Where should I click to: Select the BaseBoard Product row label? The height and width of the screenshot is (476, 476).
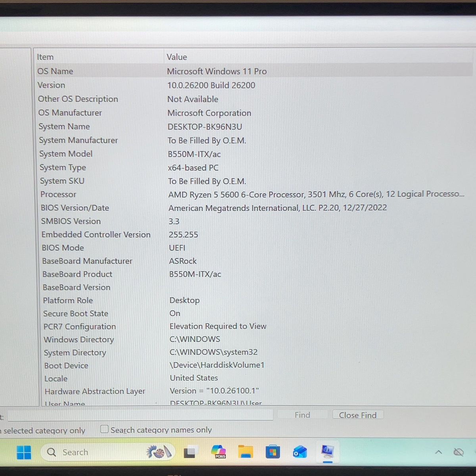pos(77,274)
